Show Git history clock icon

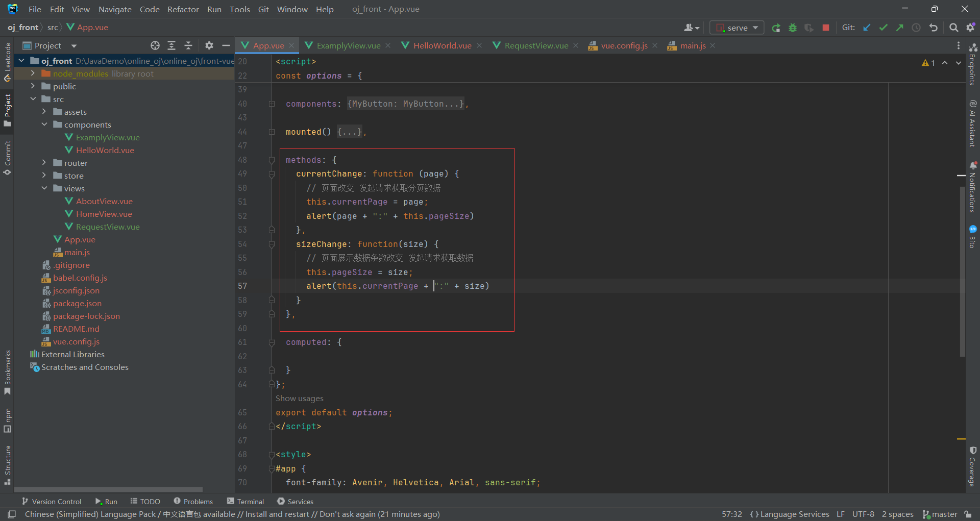coord(916,28)
